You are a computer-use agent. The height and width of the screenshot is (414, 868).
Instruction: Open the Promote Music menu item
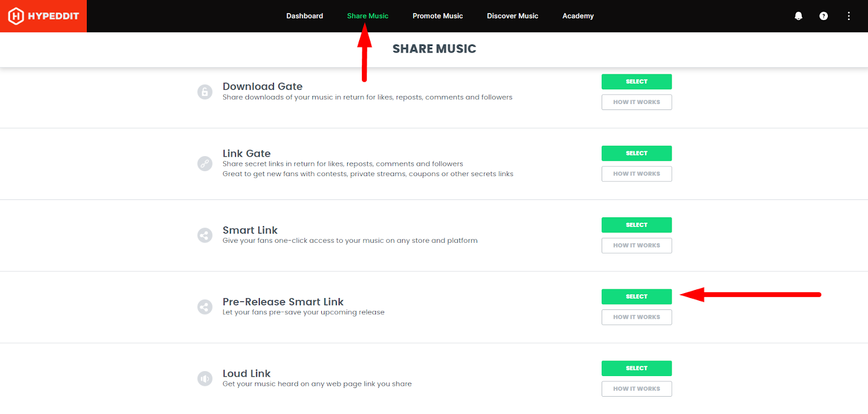pyautogui.click(x=437, y=16)
